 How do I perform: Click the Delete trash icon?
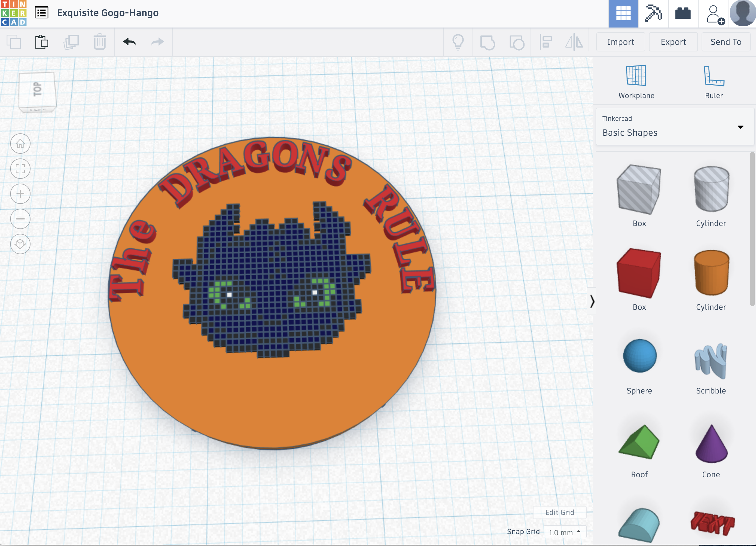click(100, 42)
